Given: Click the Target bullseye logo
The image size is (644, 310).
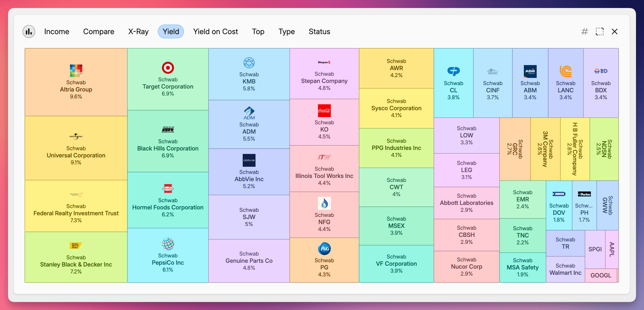Looking at the screenshot, I should [x=168, y=68].
